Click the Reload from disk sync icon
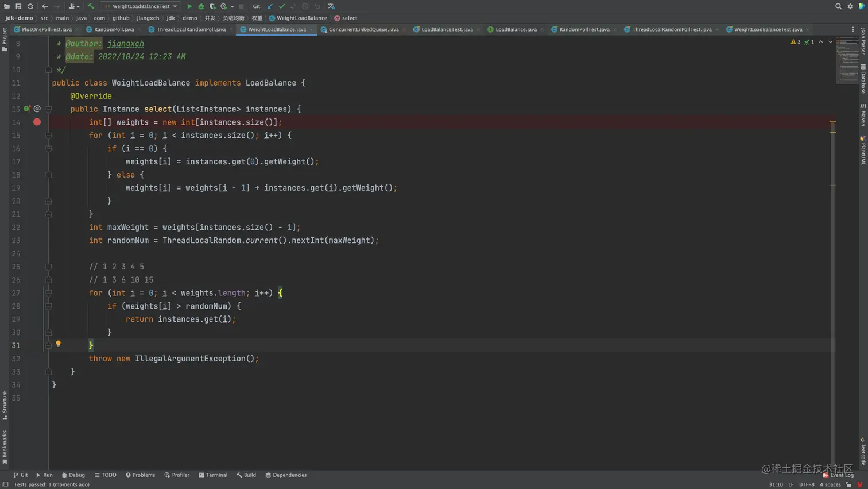 click(x=30, y=6)
